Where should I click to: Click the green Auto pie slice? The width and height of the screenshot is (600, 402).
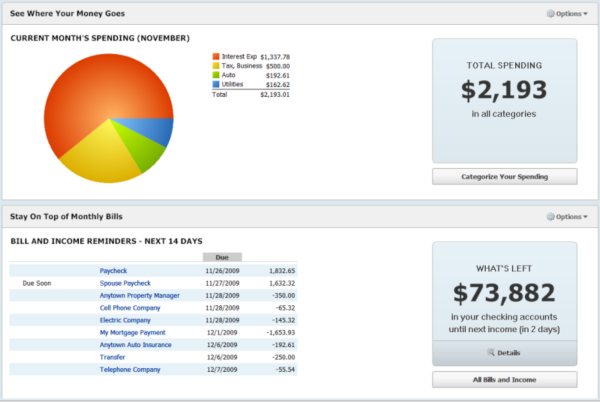tap(143, 149)
